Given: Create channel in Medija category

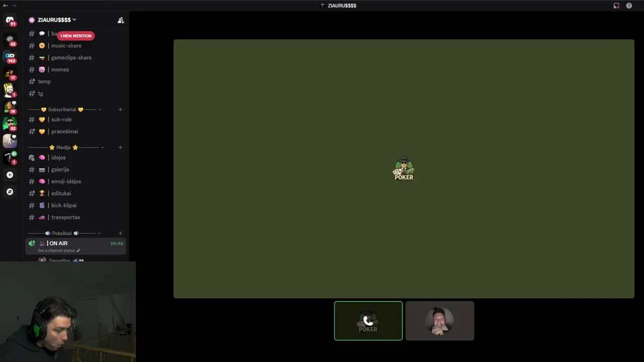Looking at the screenshot, I should [120, 148].
